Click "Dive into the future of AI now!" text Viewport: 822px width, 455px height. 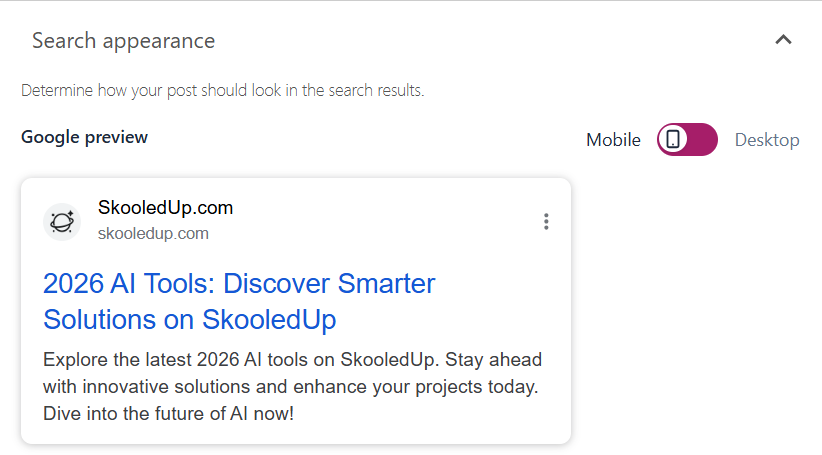coord(168,413)
